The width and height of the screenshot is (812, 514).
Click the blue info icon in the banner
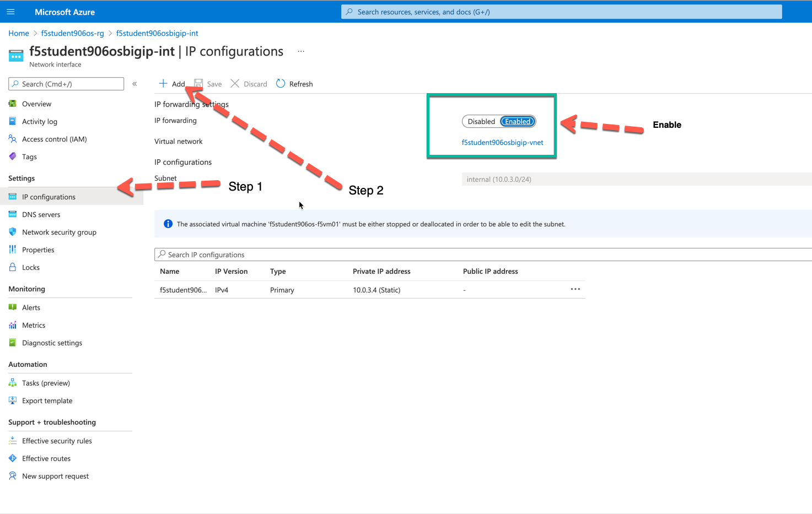coord(168,224)
